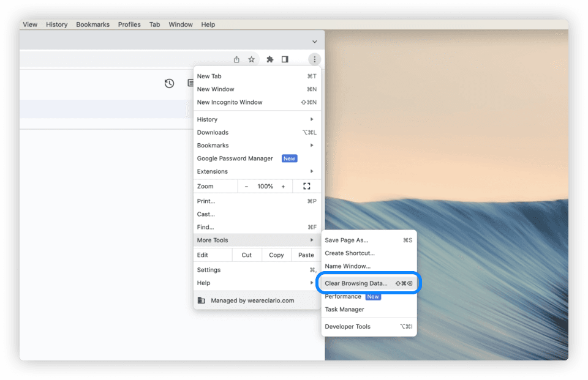Expand the History submenu arrow
The width and height of the screenshot is (588, 380).
(312, 119)
